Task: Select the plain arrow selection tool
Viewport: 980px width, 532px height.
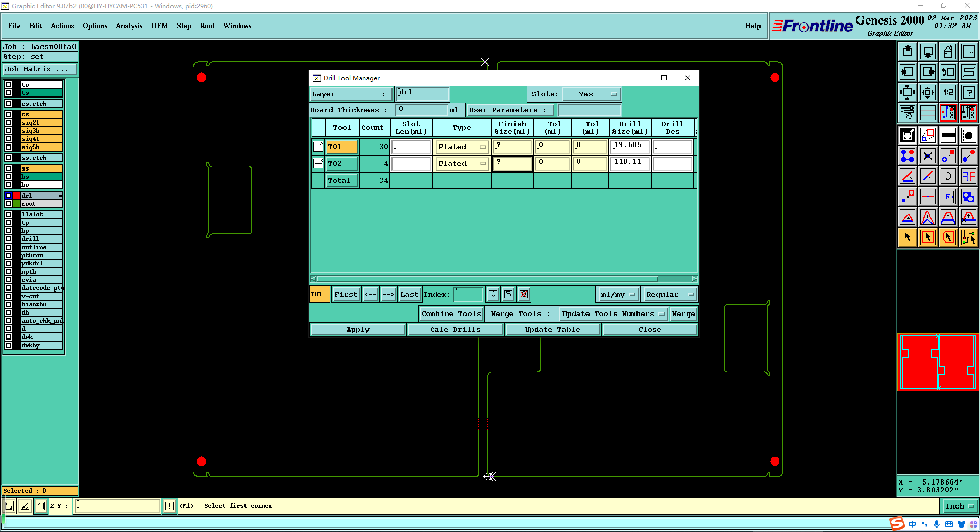Action: point(908,237)
